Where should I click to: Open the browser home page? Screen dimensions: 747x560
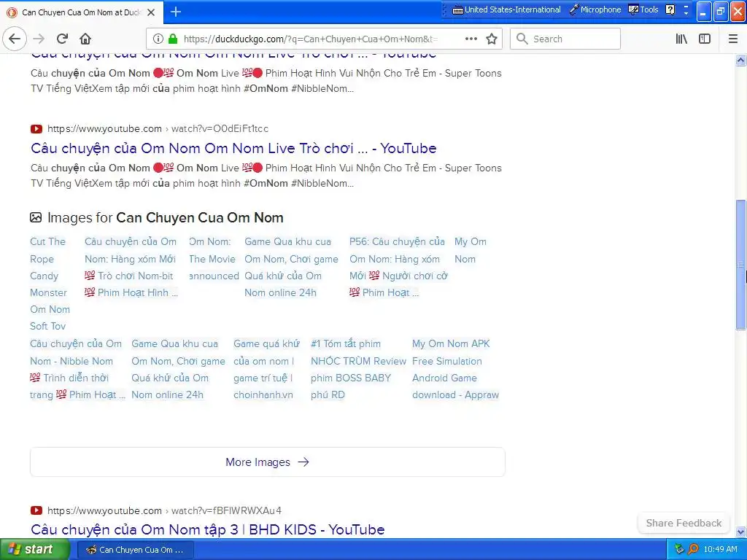click(x=85, y=39)
